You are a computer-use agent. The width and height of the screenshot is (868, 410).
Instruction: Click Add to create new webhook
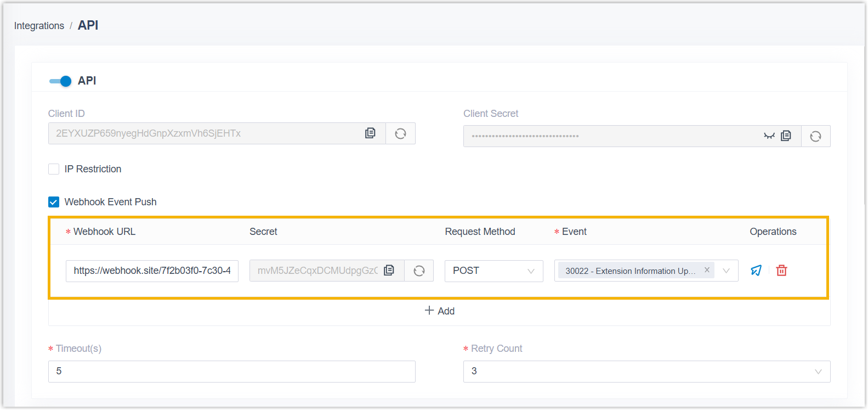[x=440, y=311]
